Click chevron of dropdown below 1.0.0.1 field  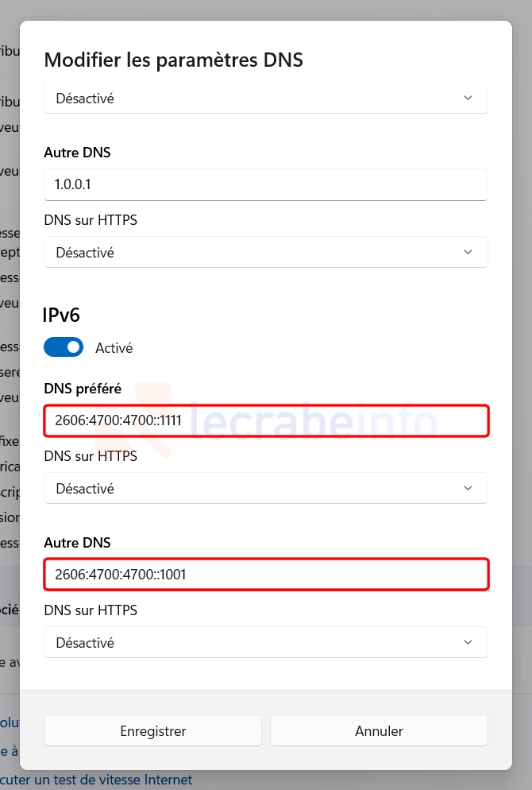click(x=468, y=252)
